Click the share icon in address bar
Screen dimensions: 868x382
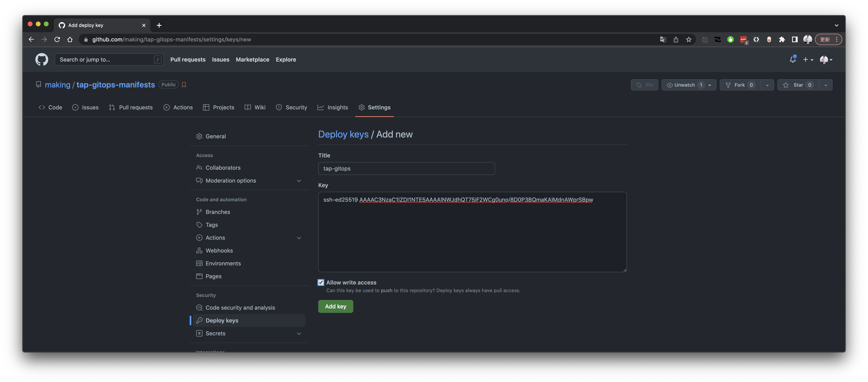676,39
